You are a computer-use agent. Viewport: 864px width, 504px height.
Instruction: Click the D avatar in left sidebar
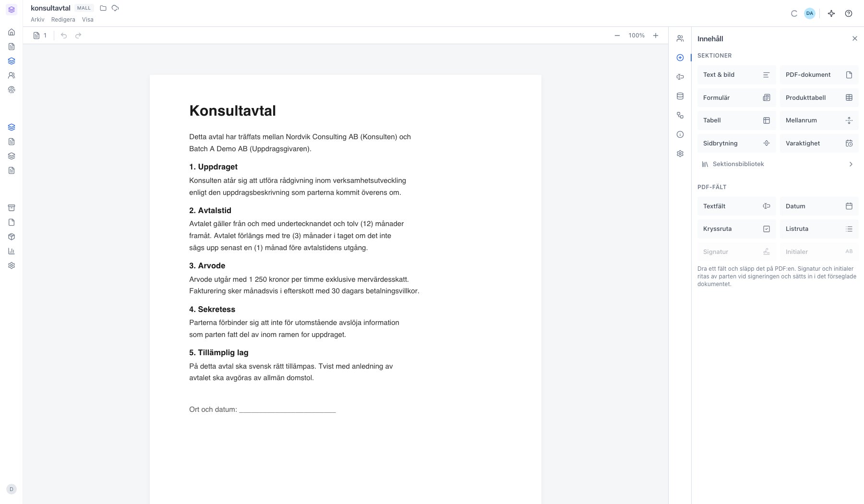point(12,489)
